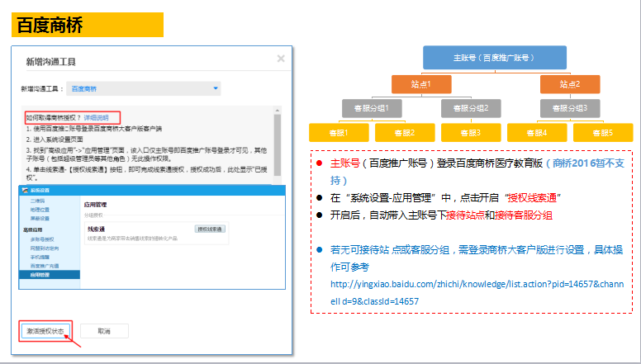Click the 分组授权 label

[93, 215]
